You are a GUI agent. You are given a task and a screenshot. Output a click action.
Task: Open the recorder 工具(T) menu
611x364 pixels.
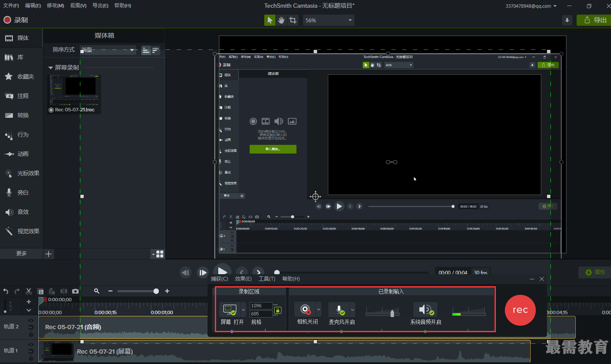(x=267, y=279)
